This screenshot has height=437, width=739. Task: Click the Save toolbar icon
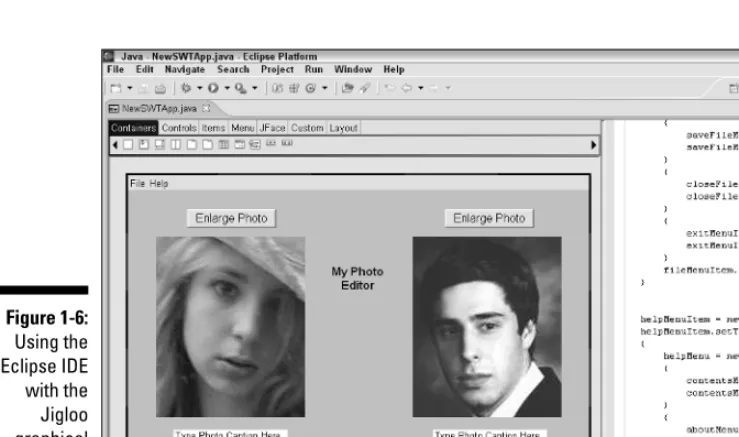click(144, 88)
